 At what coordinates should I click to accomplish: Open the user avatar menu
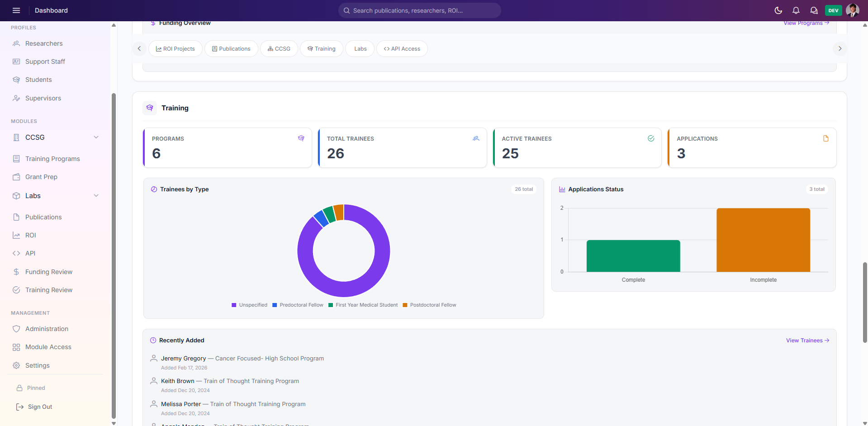(853, 10)
